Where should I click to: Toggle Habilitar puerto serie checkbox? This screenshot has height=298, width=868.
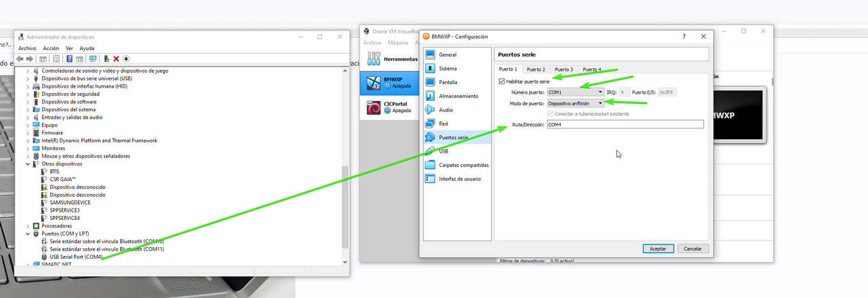pos(501,81)
